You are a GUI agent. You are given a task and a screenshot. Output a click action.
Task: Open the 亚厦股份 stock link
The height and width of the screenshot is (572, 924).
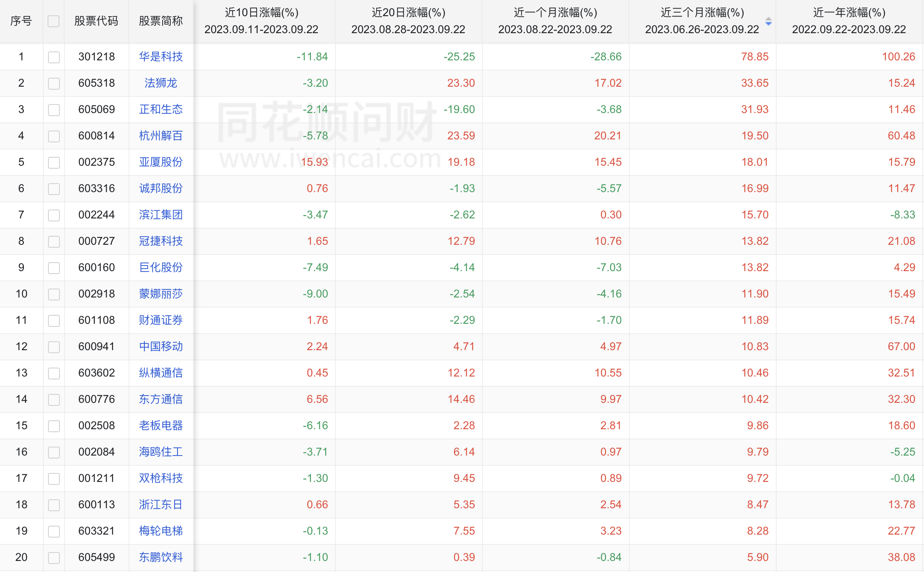(x=161, y=162)
